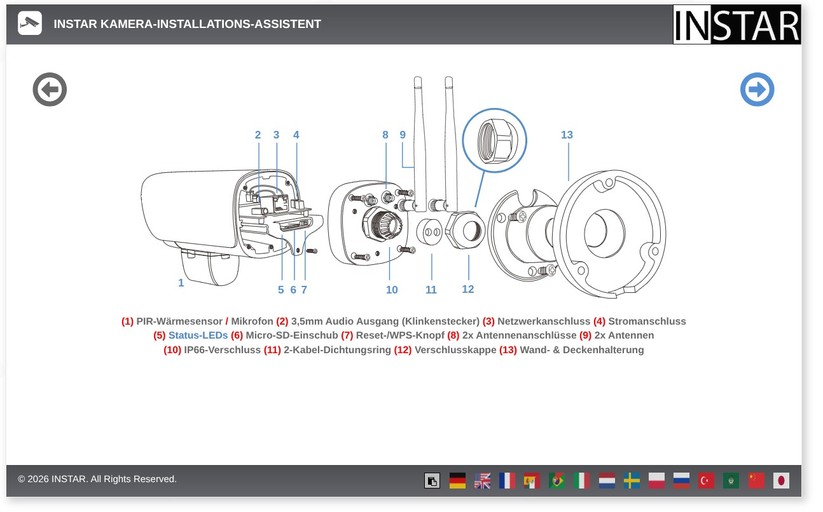Click diagram label number 13
The height and width of the screenshot is (512, 823).
point(567,135)
